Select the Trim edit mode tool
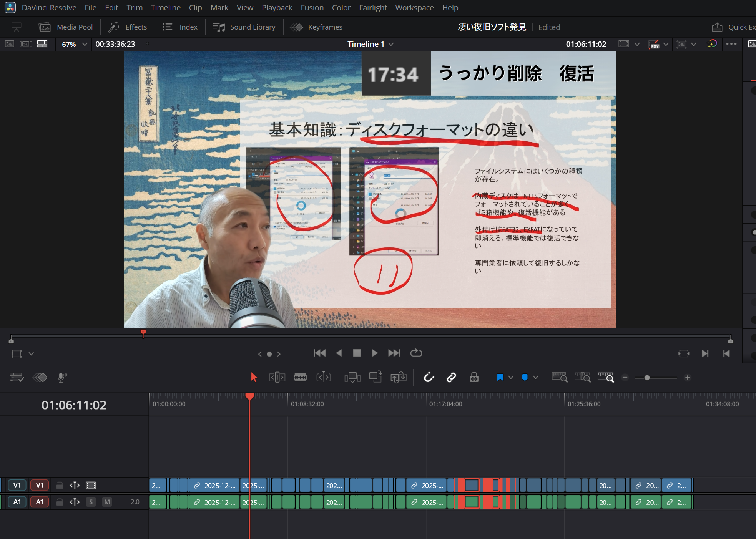Viewport: 756px width, 539px height. pos(277,378)
